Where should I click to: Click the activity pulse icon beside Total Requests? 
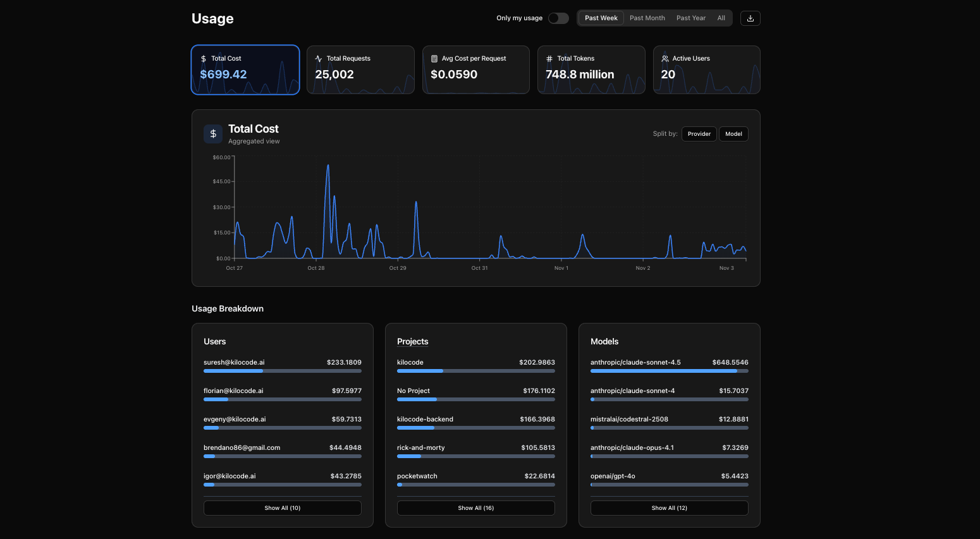pyautogui.click(x=319, y=59)
